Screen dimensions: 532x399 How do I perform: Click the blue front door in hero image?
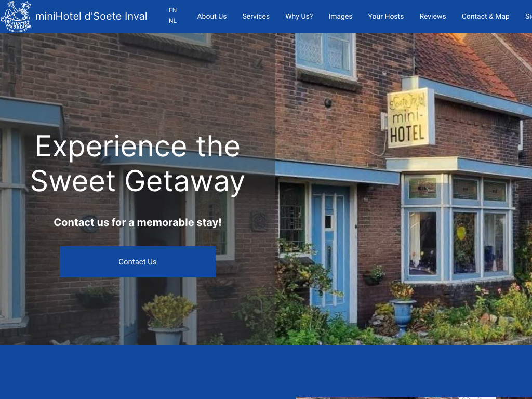coord(330,253)
